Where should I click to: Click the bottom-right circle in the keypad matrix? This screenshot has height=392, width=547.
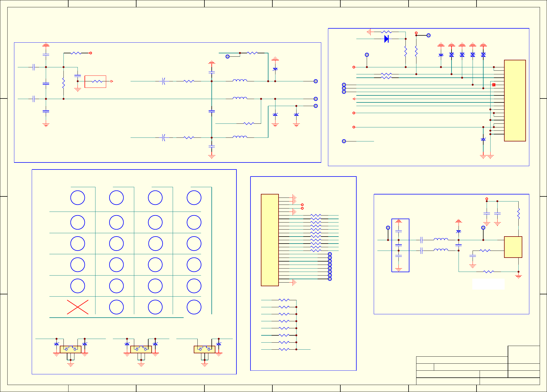(x=194, y=307)
